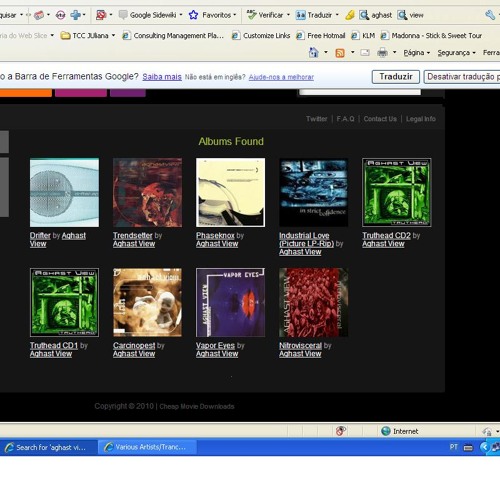Expand the Traduzir toolbar dropdown arrow

(x=337, y=15)
